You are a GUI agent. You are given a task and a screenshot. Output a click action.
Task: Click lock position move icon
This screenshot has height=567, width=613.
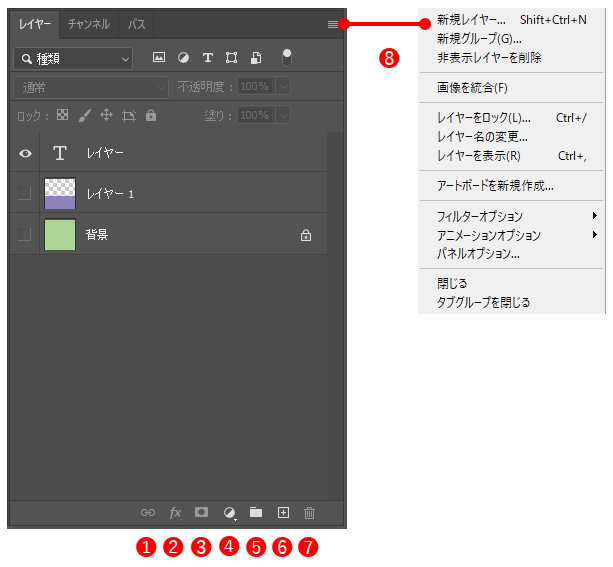tap(106, 115)
